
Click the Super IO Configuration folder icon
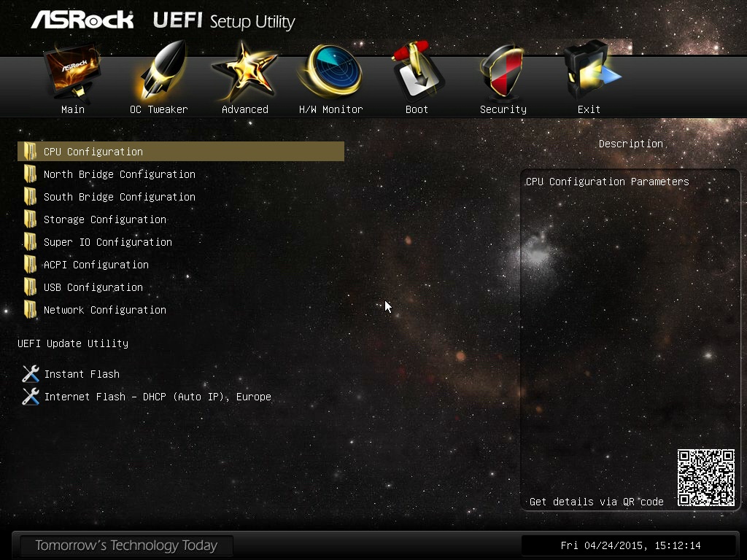[30, 242]
